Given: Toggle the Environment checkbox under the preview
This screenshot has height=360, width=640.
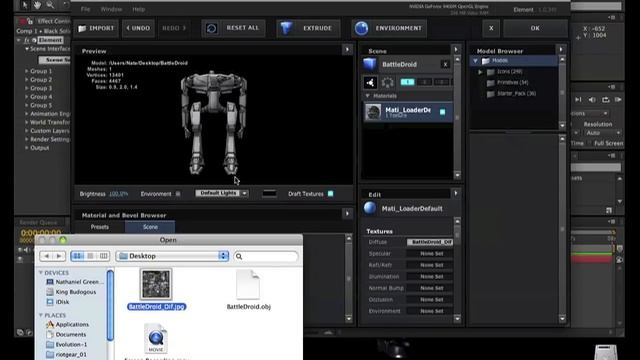Looking at the screenshot, I should point(178,194).
